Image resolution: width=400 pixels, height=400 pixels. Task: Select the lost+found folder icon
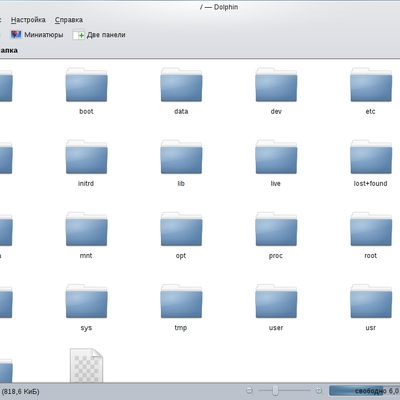click(371, 157)
